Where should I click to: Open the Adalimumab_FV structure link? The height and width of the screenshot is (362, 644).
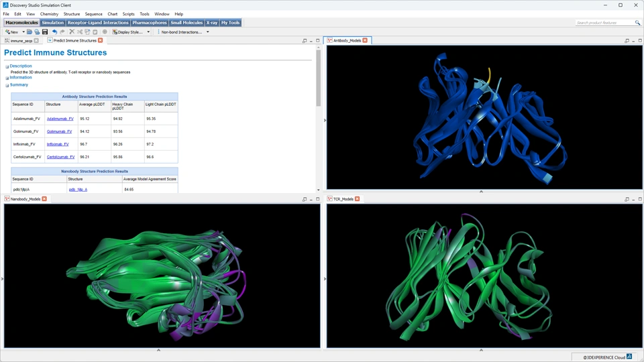point(60,119)
